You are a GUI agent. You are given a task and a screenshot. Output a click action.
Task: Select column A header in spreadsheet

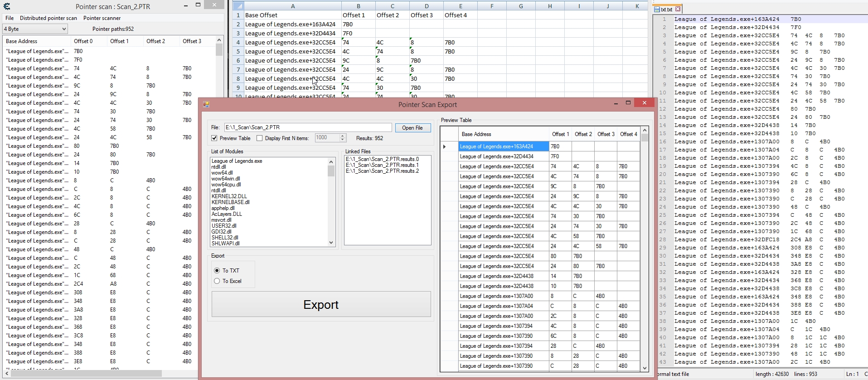pyautogui.click(x=292, y=6)
